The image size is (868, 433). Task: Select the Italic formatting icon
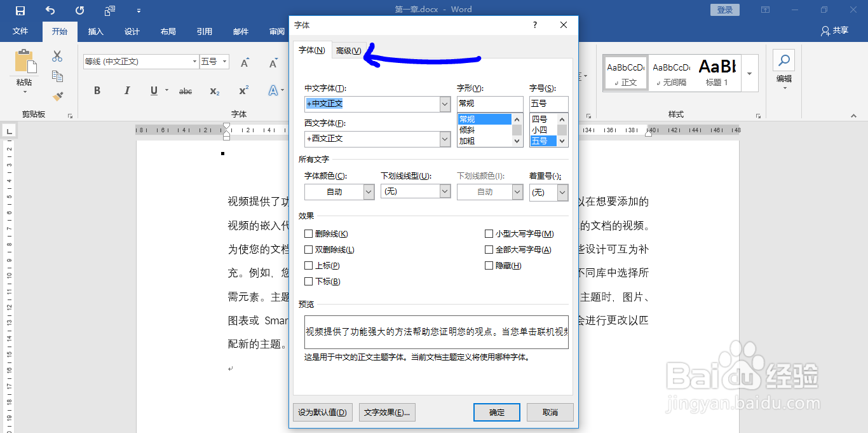[x=126, y=91]
